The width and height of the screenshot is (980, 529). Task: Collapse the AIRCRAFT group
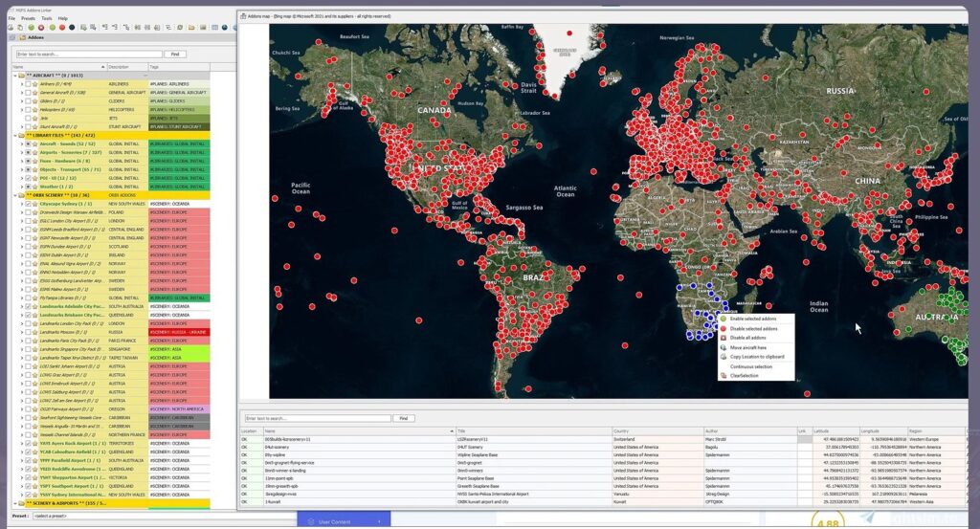15,76
